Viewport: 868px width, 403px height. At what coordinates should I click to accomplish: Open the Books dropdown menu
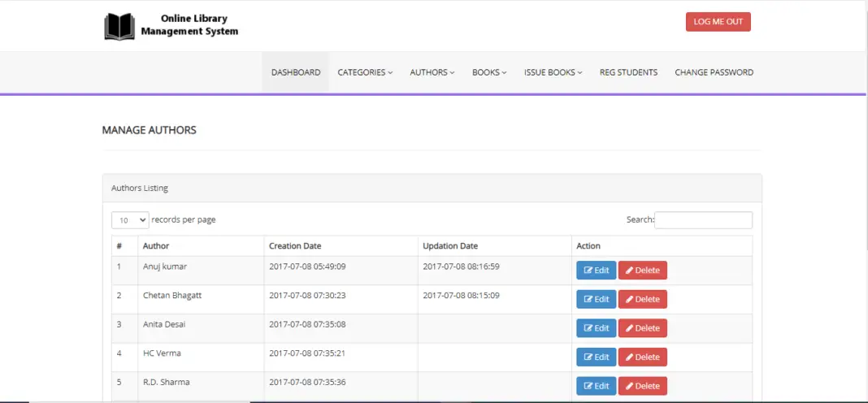pos(488,72)
